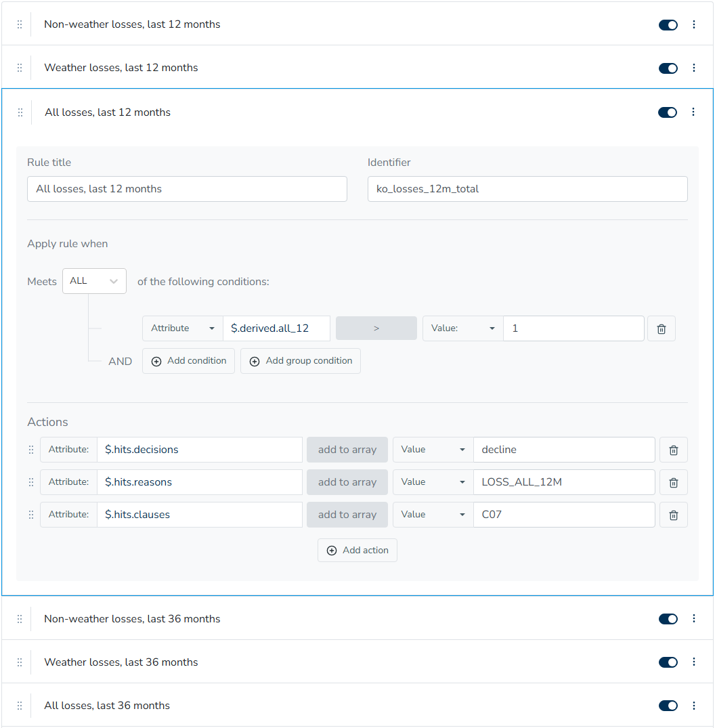
Task: Open options menu for All losses, last 12 months
Action: [693, 112]
